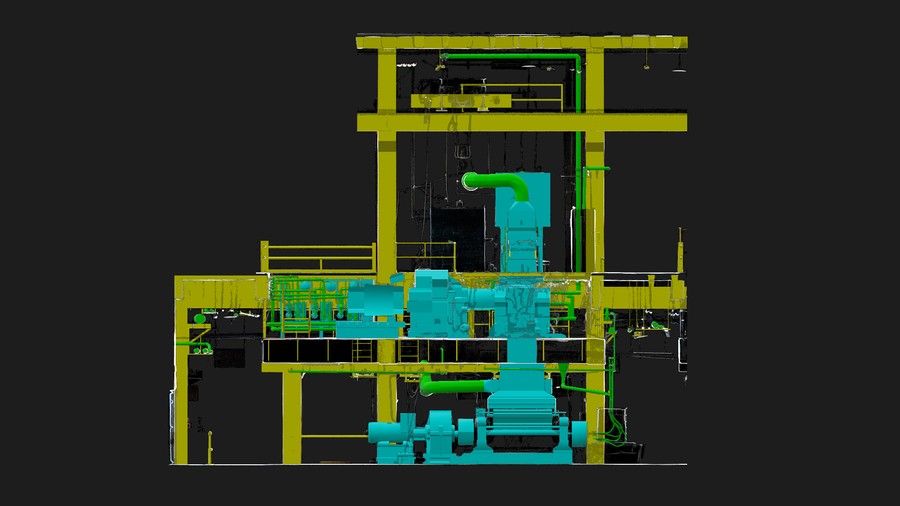The image size is (900, 506).
Task: Select the yellow handrail on left platform
Action: pos(319,258)
